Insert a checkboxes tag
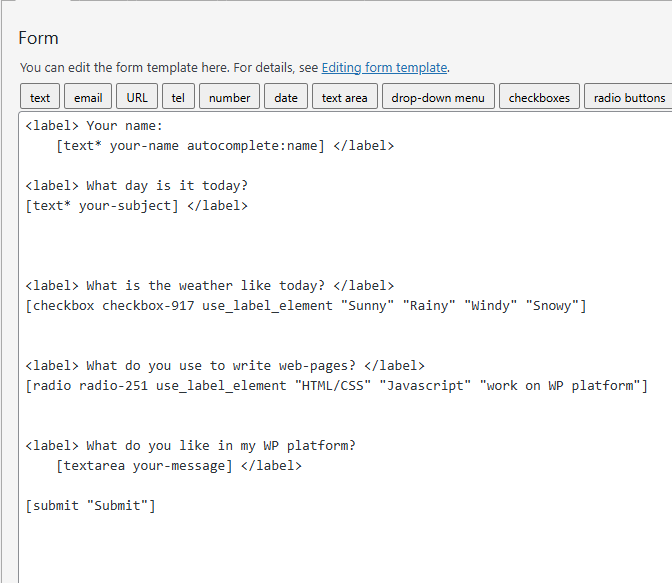Image resolution: width=672 pixels, height=583 pixels. [539, 97]
